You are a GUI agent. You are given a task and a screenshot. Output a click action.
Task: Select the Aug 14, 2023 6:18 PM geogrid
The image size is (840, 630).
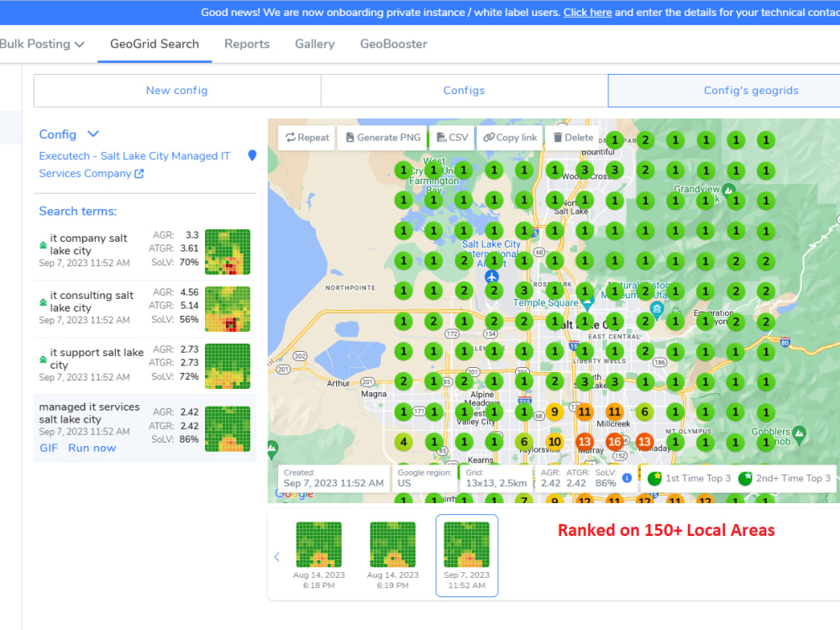click(318, 555)
